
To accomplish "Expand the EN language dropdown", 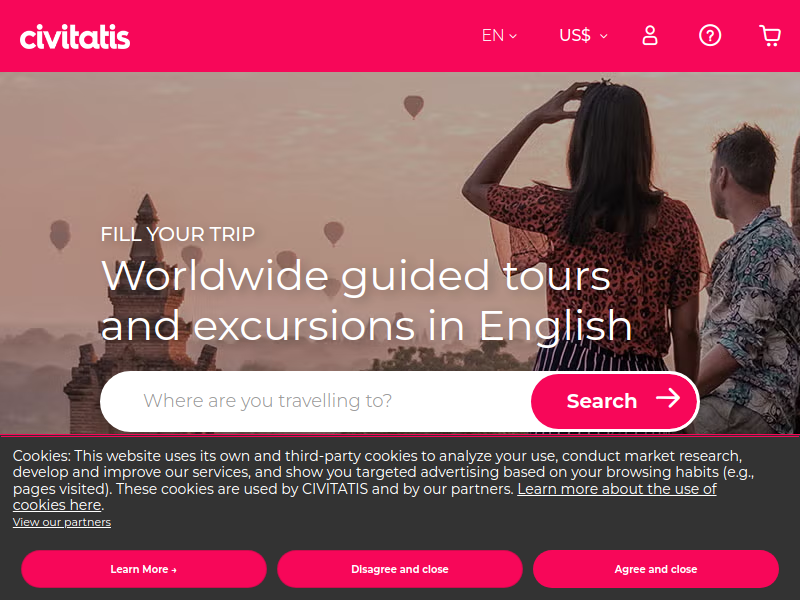I will [499, 36].
